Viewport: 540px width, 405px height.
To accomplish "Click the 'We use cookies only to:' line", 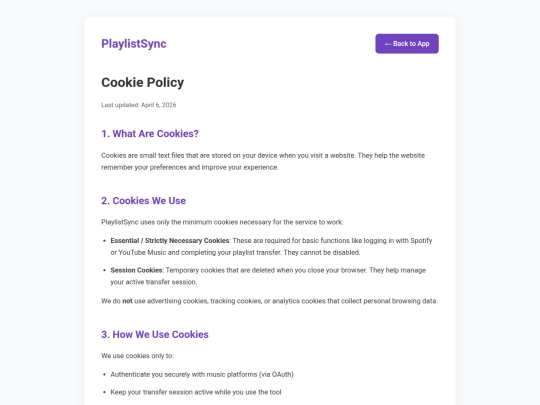I will (137, 356).
